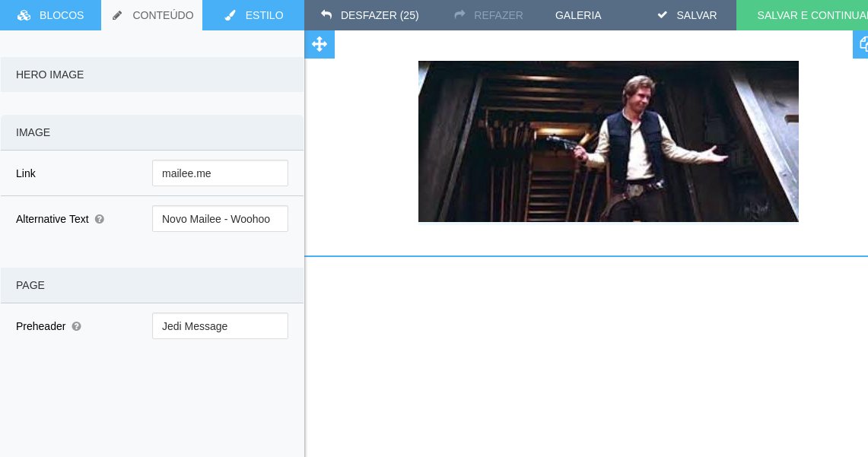
Task: Click Salvar e Continuar
Action: tap(802, 15)
